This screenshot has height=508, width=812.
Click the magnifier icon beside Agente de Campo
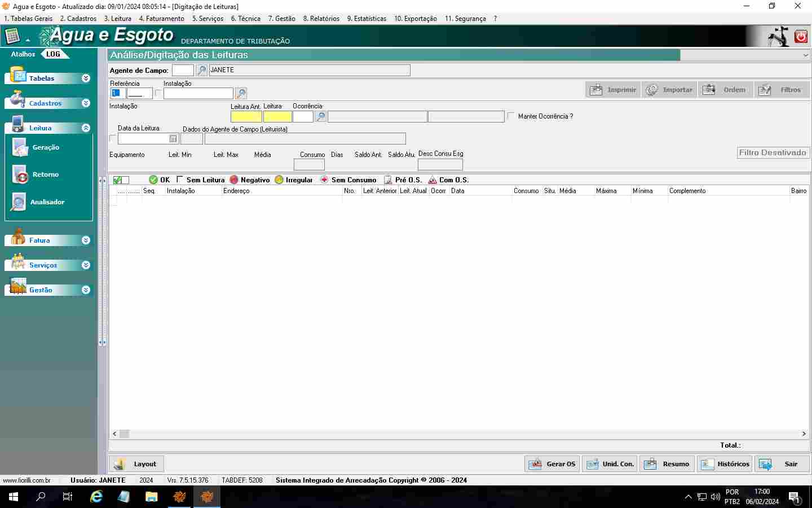coord(201,71)
